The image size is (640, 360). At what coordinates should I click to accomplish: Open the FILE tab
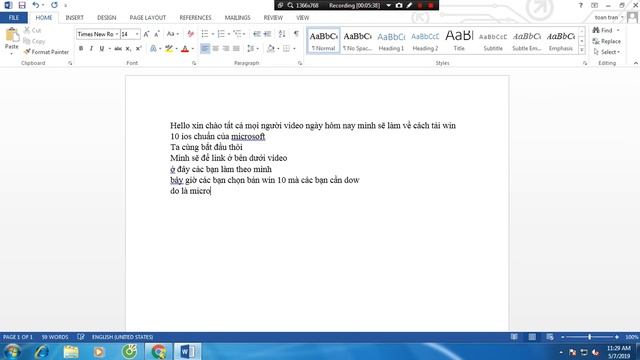click(x=14, y=18)
